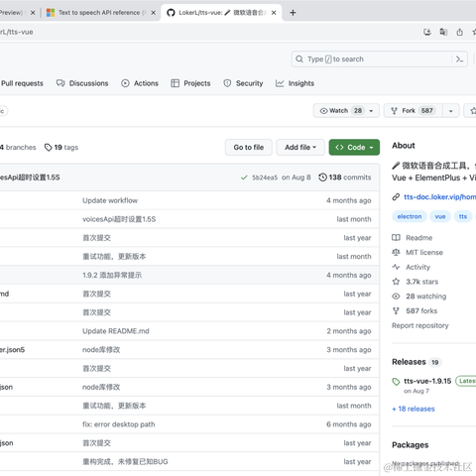This screenshot has width=476, height=476.
Task: Expand the Watch notifications dropdown arrow
Action: coord(371,111)
